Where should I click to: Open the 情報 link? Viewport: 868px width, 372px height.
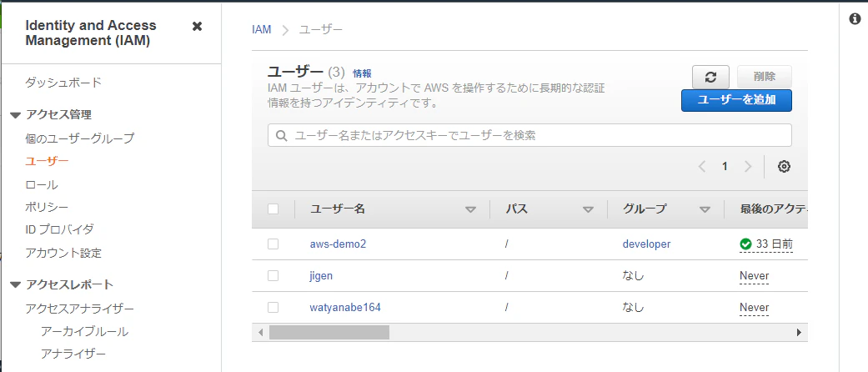click(362, 73)
